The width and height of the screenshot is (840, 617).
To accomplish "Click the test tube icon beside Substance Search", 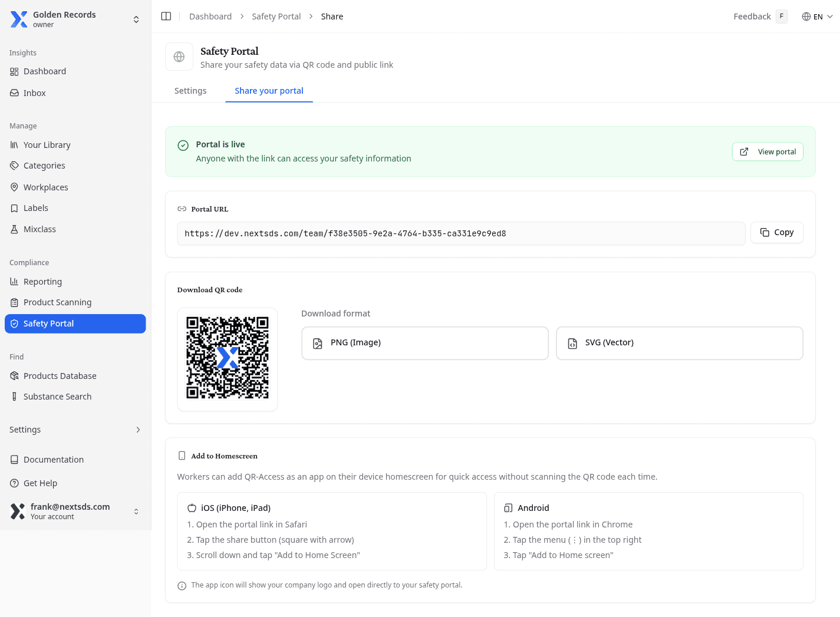I will pyautogui.click(x=14, y=397).
